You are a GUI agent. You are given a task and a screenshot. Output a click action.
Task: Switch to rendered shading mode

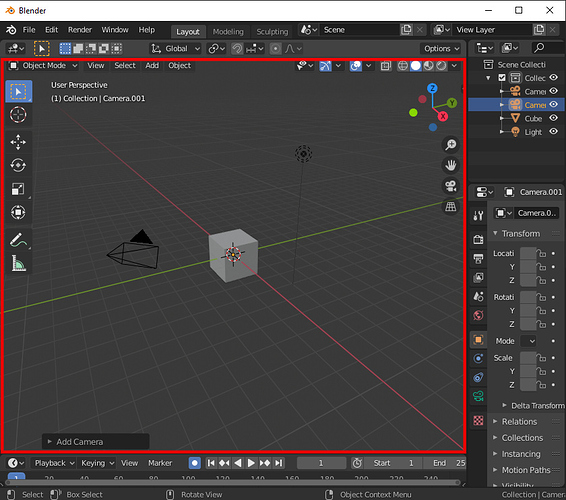pyautogui.click(x=441, y=66)
